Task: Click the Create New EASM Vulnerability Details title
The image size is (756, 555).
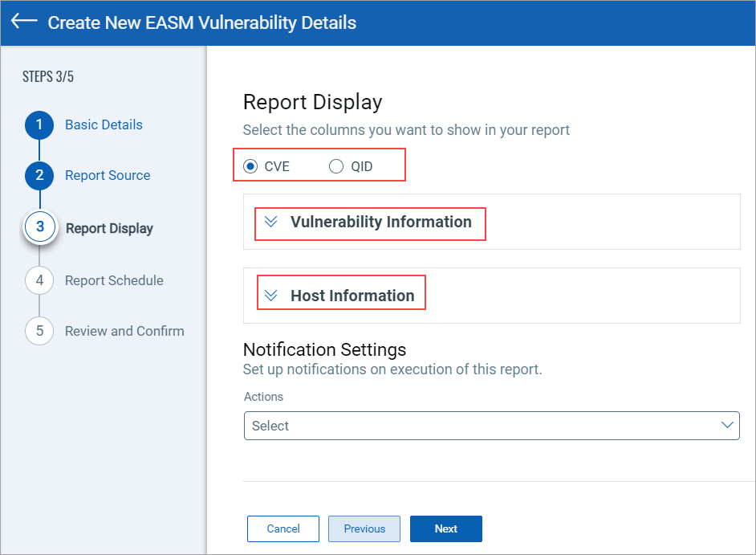Action: (202, 22)
